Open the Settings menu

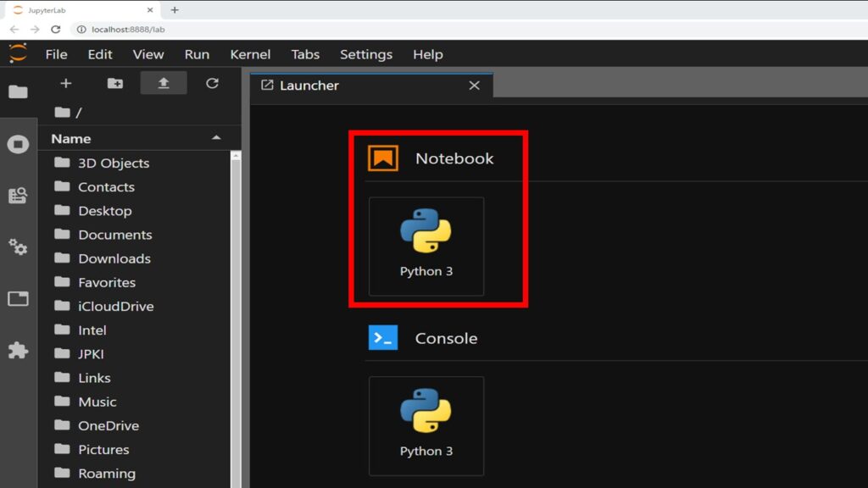click(x=365, y=54)
